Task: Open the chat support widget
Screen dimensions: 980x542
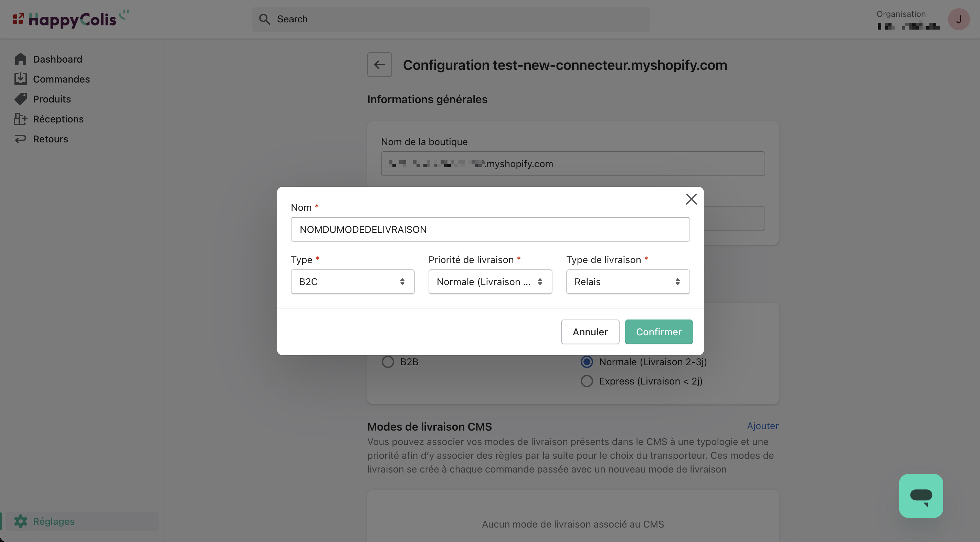Action: click(921, 496)
